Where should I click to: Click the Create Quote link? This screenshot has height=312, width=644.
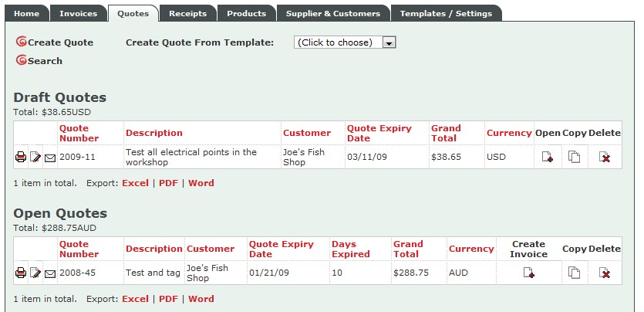[60, 42]
